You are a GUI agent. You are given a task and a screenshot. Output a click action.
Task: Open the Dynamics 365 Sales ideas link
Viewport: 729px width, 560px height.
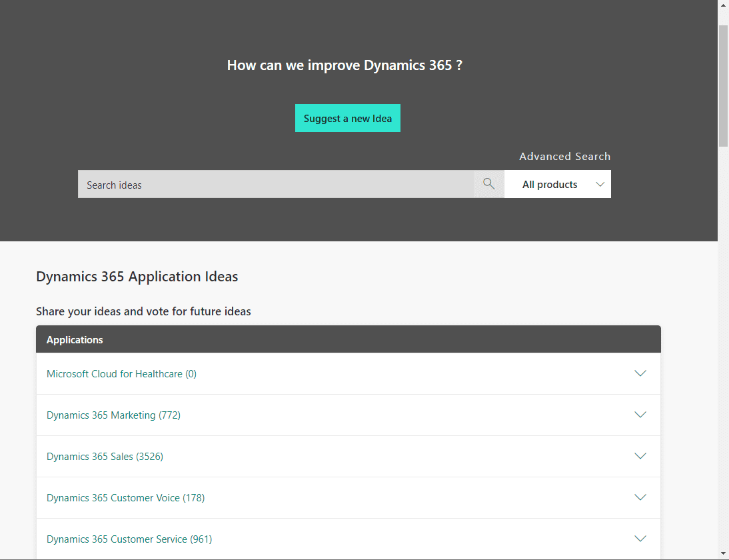[x=105, y=456]
